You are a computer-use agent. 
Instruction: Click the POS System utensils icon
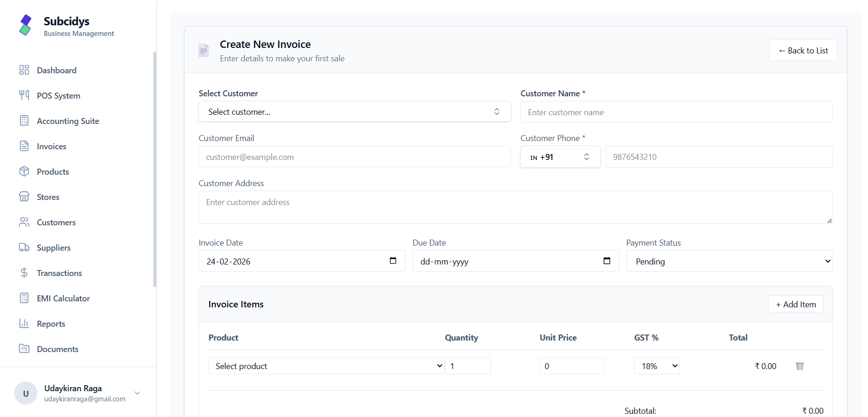point(24,95)
